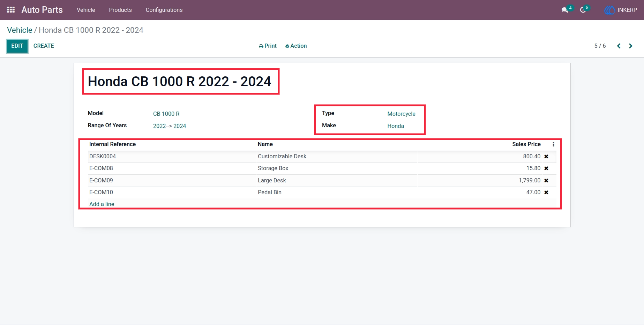Click Add a line link

[102, 204]
